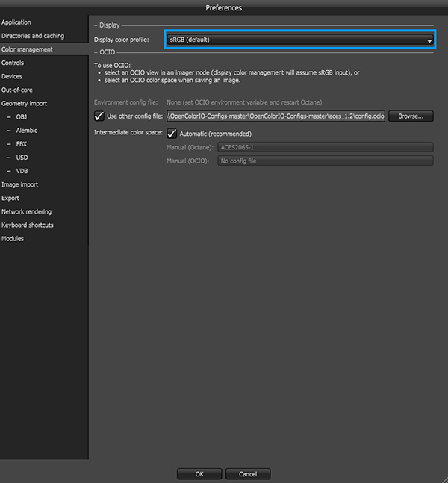Go to Keyboard shortcuts settings
448x483 pixels.
click(28, 225)
